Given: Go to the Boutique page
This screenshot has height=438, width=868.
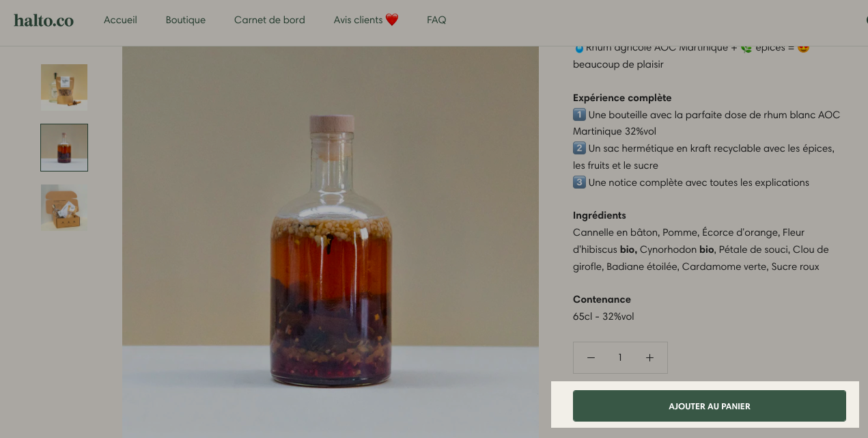Looking at the screenshot, I should [x=186, y=20].
